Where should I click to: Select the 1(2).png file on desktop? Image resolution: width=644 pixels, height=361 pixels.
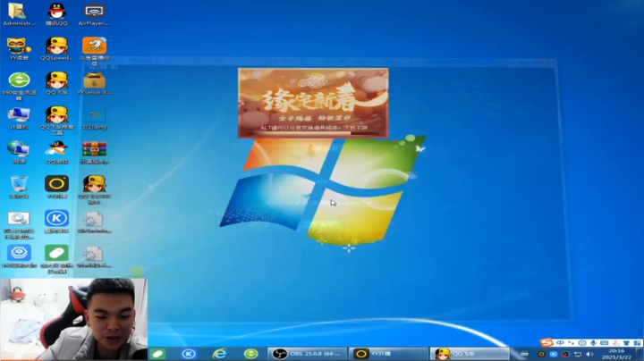point(94,118)
